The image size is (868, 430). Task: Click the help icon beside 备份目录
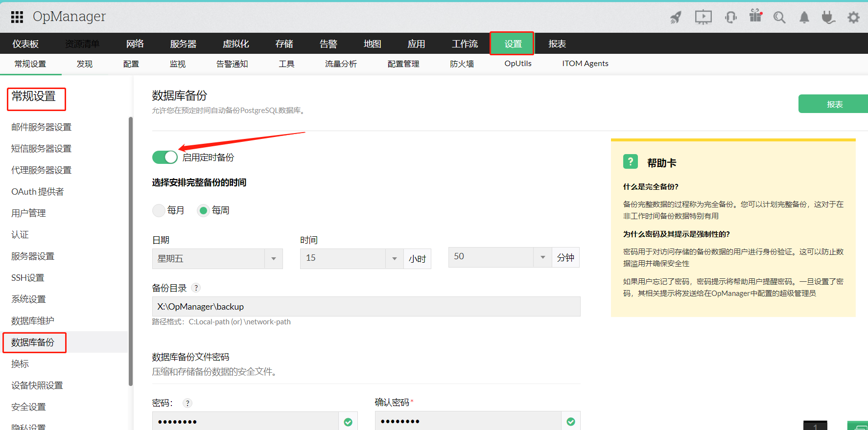pyautogui.click(x=196, y=288)
